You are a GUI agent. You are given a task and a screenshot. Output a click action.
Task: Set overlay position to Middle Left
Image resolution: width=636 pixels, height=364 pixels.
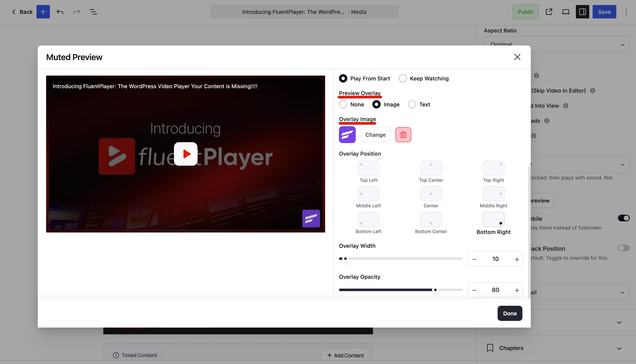pyautogui.click(x=368, y=194)
